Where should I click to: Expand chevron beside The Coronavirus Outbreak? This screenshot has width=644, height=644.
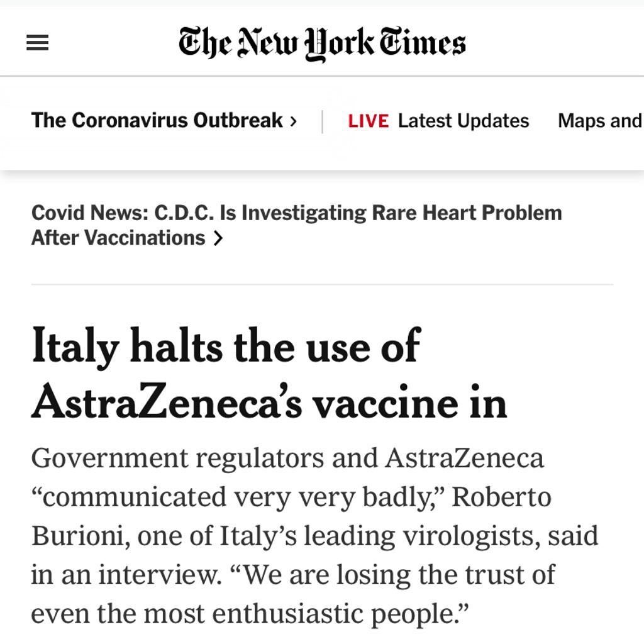pos(293,121)
